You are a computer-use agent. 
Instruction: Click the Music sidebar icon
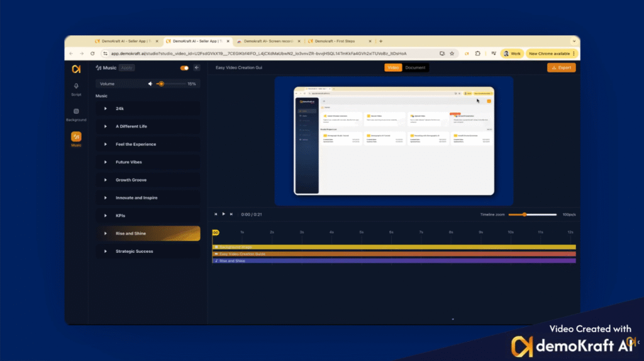click(76, 138)
